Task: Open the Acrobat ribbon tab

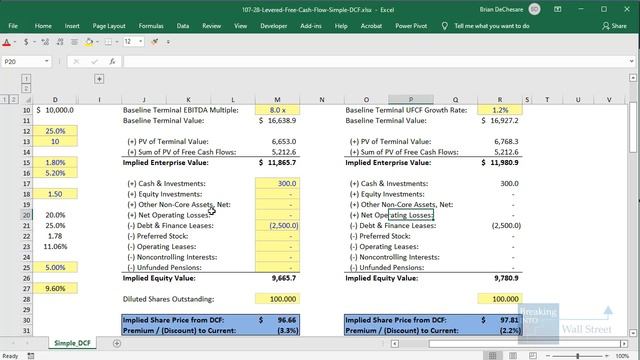Action: (x=371, y=26)
